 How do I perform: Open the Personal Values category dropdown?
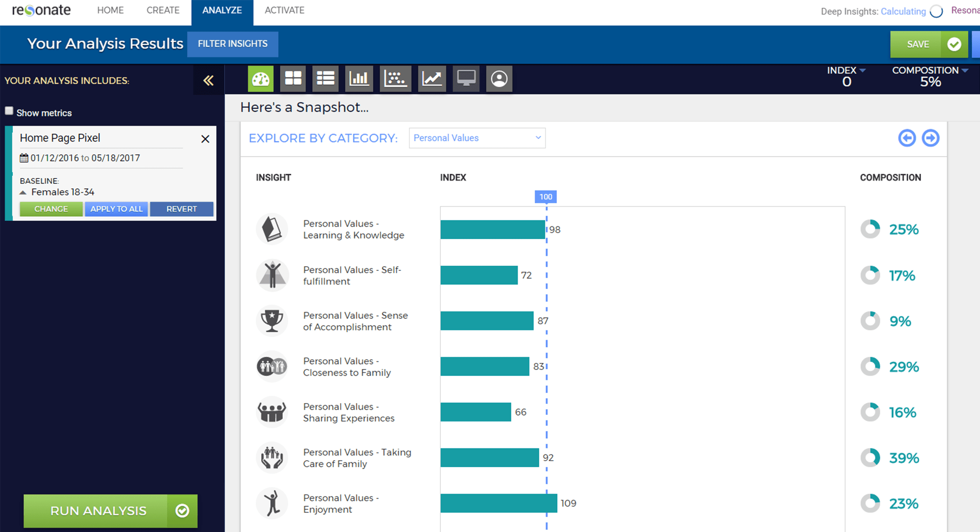click(x=477, y=138)
